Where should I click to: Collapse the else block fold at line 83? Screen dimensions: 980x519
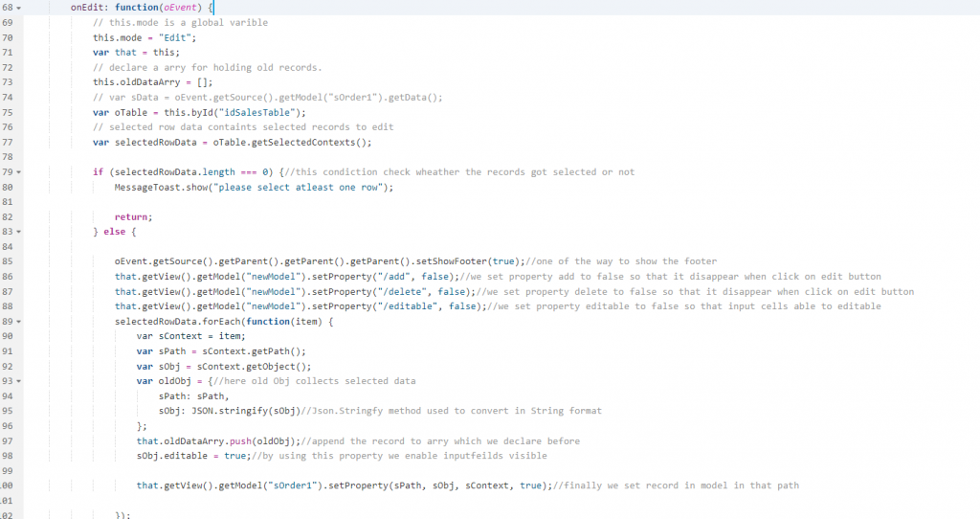[x=19, y=232]
